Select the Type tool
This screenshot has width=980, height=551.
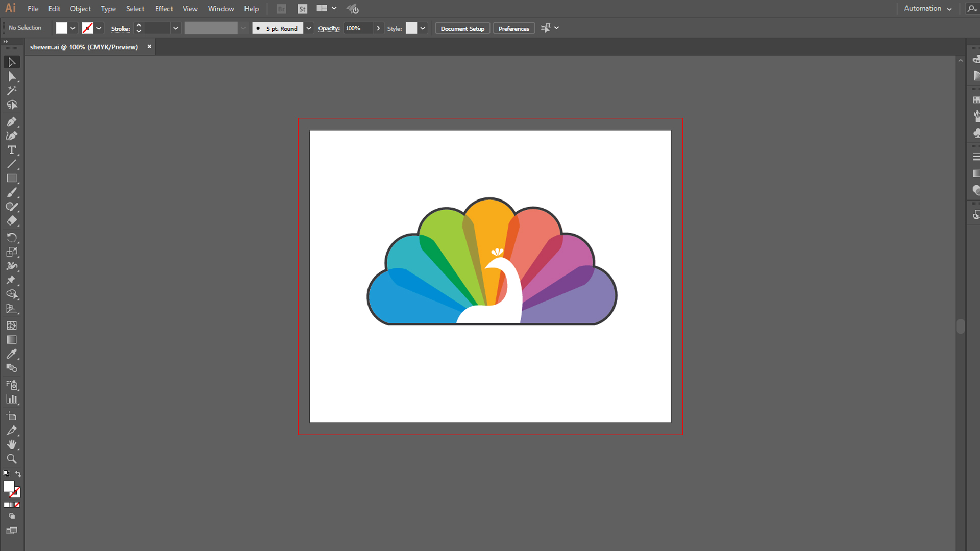12,150
